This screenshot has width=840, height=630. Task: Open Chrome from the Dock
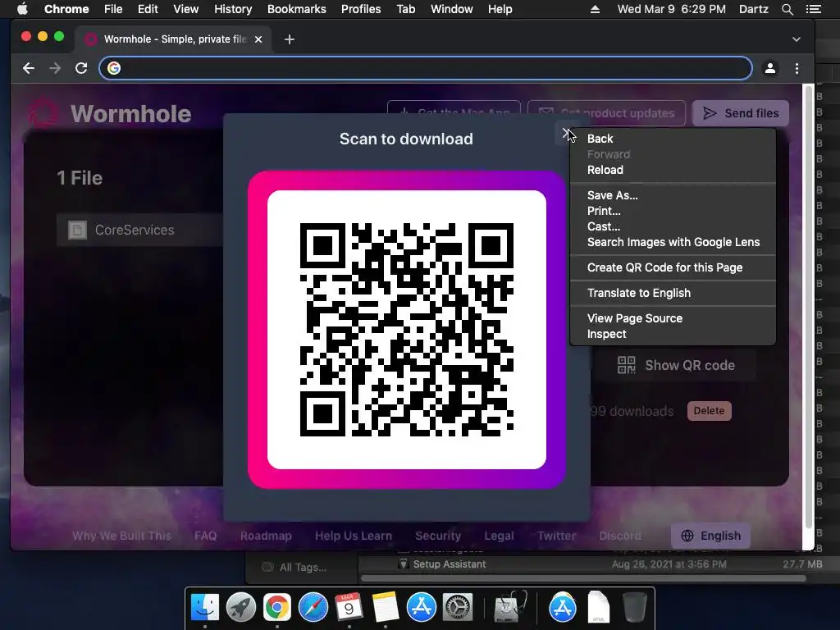pos(276,608)
